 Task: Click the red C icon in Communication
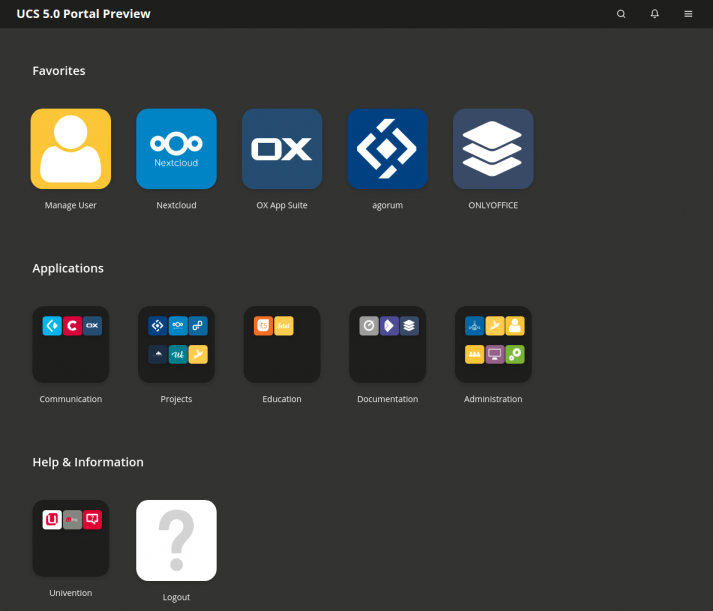click(x=72, y=326)
